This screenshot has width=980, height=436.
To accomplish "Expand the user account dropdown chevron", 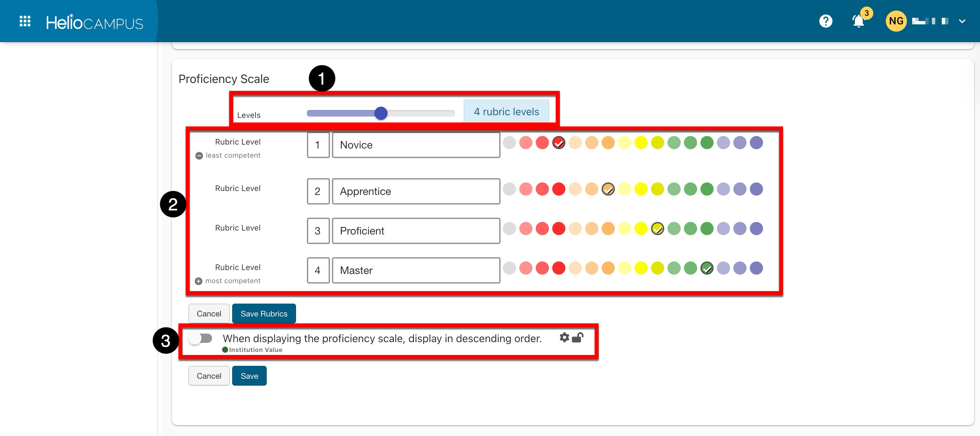I will tap(962, 21).
